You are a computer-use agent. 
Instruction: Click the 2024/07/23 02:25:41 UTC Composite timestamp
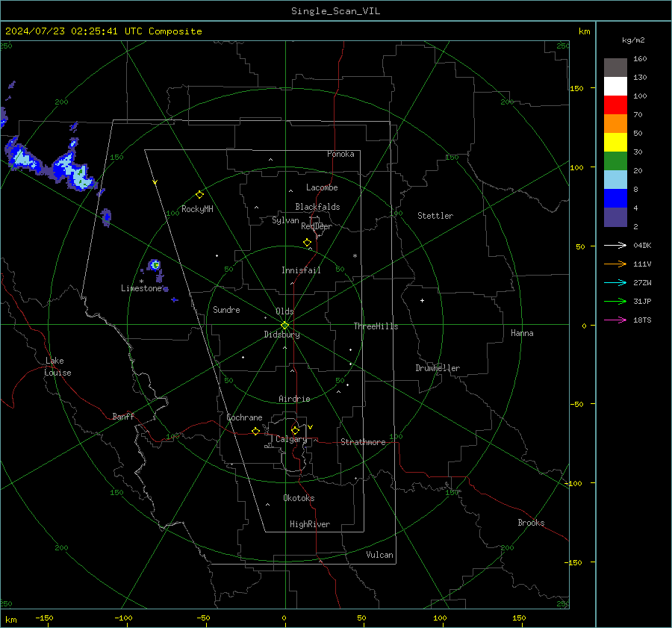click(x=103, y=31)
